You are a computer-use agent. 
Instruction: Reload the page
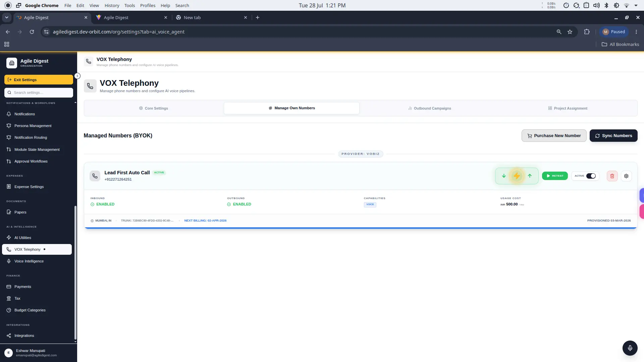(x=32, y=32)
